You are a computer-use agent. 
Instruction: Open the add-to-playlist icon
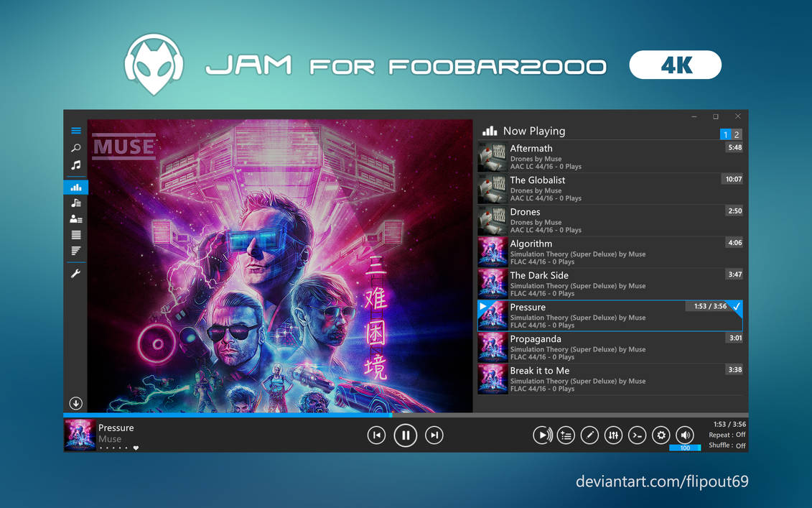pos(566,435)
